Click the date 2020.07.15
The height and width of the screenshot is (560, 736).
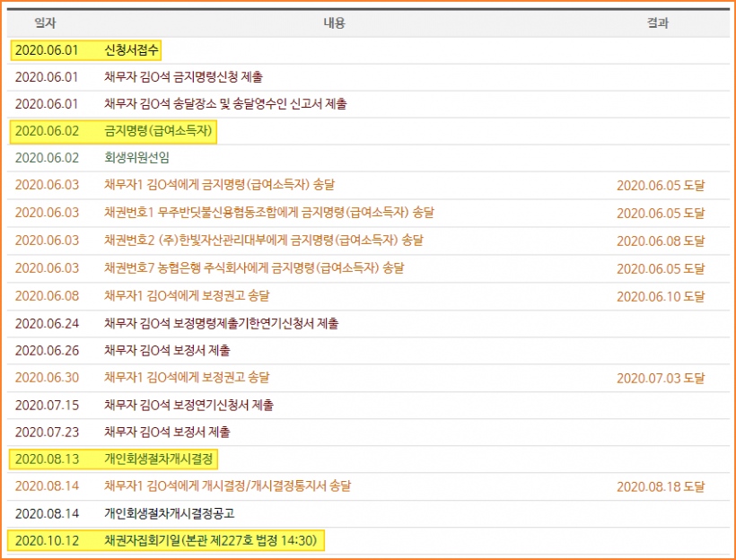pyautogui.click(x=47, y=405)
